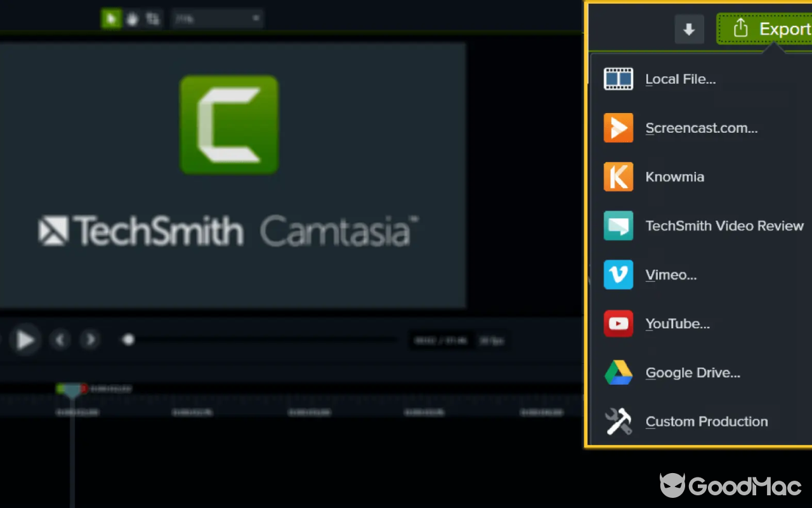The height and width of the screenshot is (508, 812).
Task: Click the Screencast.com icon in export menu
Action: [x=618, y=128]
